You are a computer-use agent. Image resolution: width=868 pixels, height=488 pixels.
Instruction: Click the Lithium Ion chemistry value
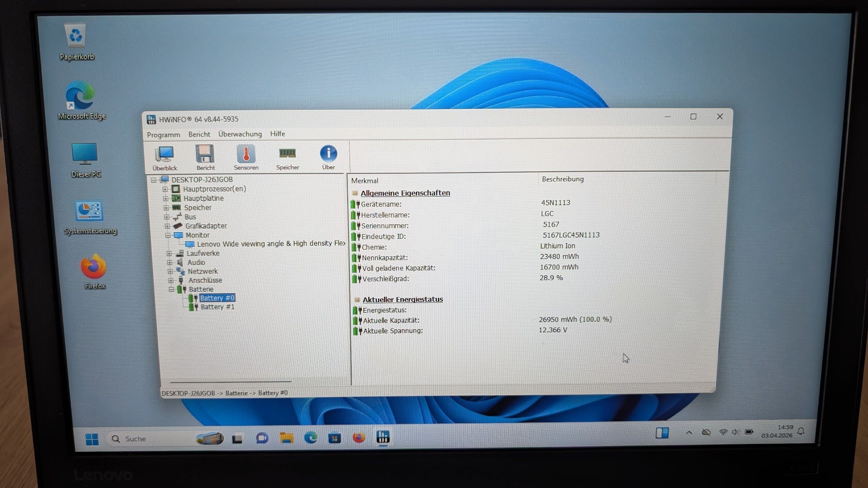click(x=558, y=246)
